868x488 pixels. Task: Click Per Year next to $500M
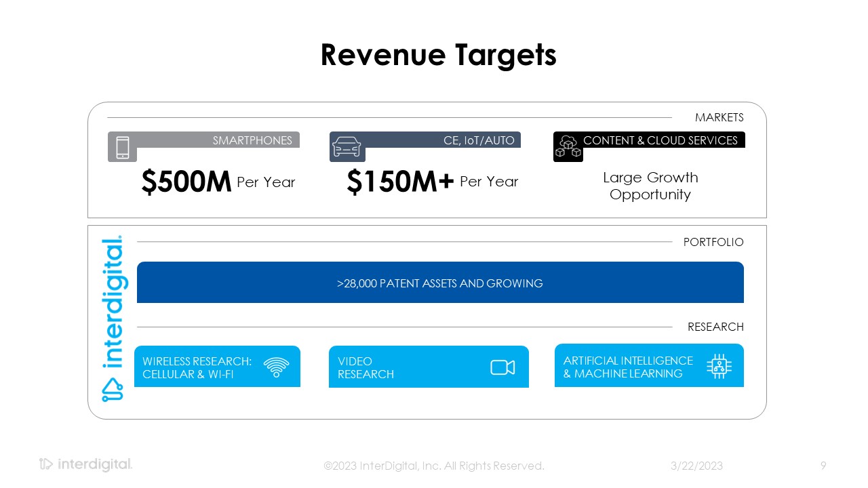[266, 182]
